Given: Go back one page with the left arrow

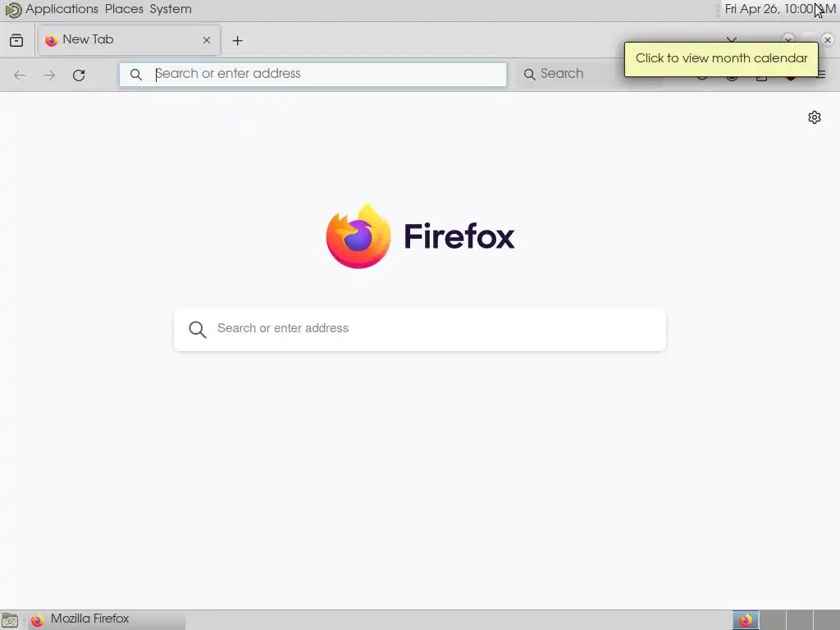Looking at the screenshot, I should pos(20,75).
